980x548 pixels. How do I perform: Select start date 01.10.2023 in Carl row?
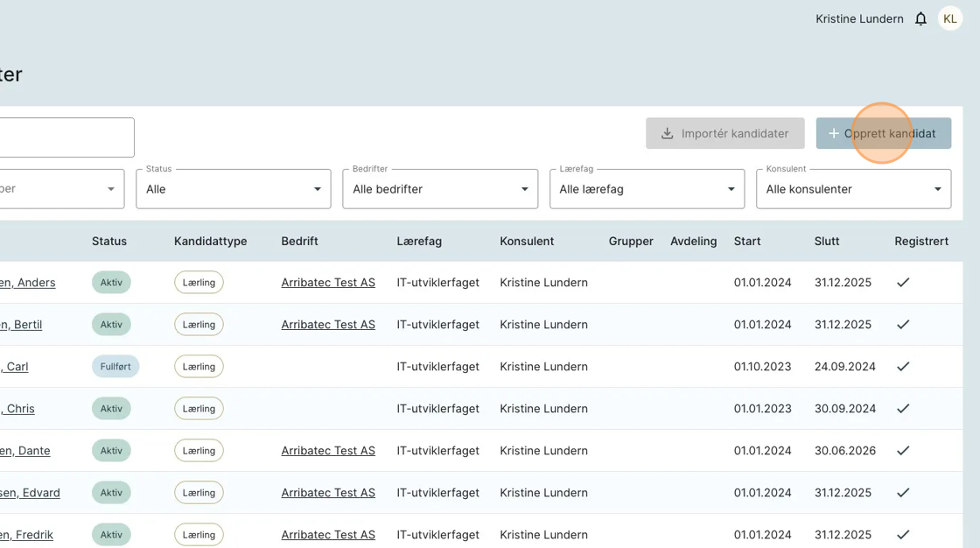pyautogui.click(x=762, y=367)
